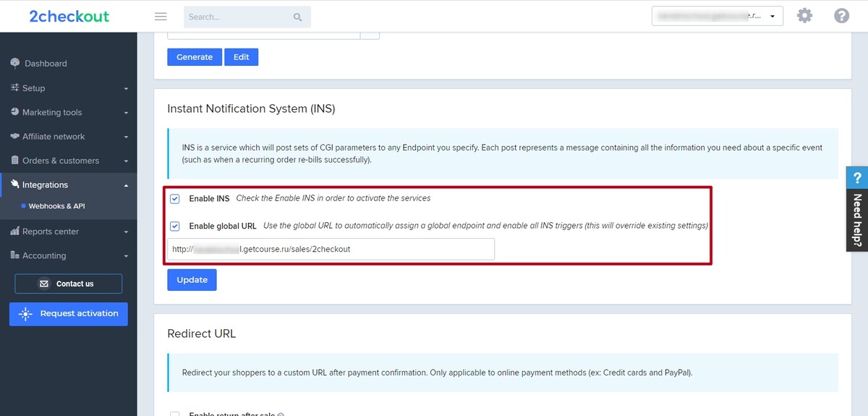Screen dimensions: 868x416
Task: Click the Generate button
Action: click(x=195, y=57)
